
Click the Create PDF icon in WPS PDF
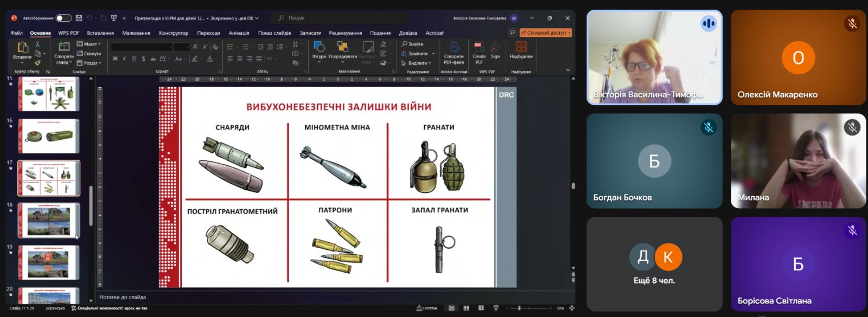[479, 50]
